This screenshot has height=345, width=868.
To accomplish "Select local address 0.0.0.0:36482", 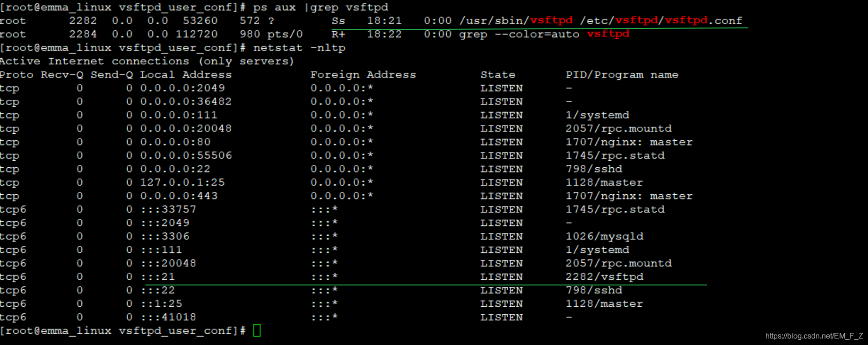I will 186,102.
